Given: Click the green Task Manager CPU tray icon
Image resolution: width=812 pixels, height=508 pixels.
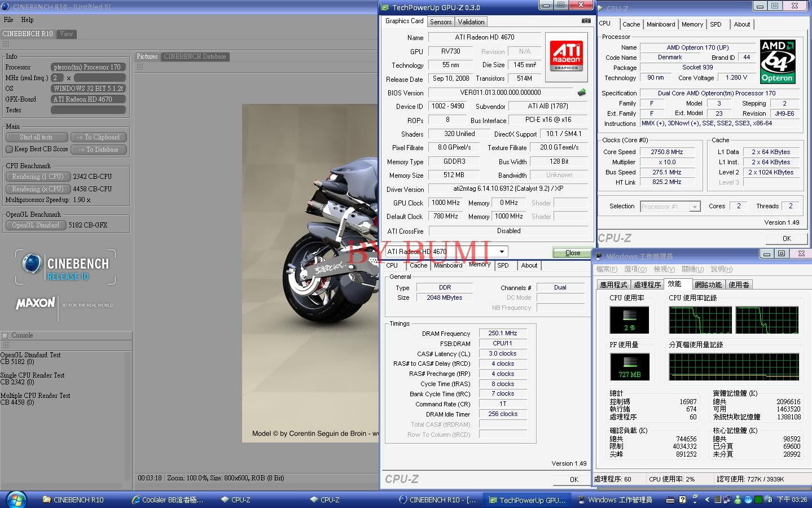Looking at the screenshot, I should tap(758, 500).
